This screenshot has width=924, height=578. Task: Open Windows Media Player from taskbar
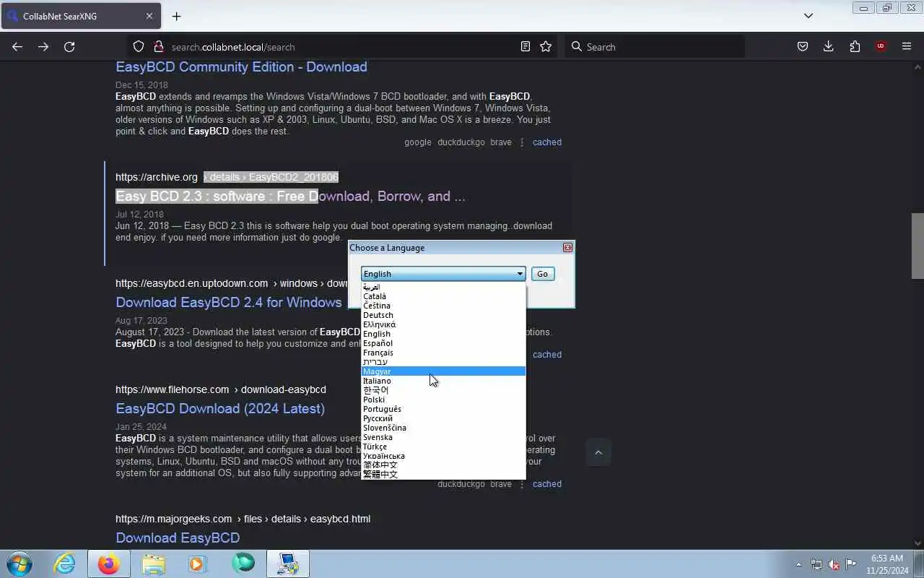pyautogui.click(x=198, y=564)
